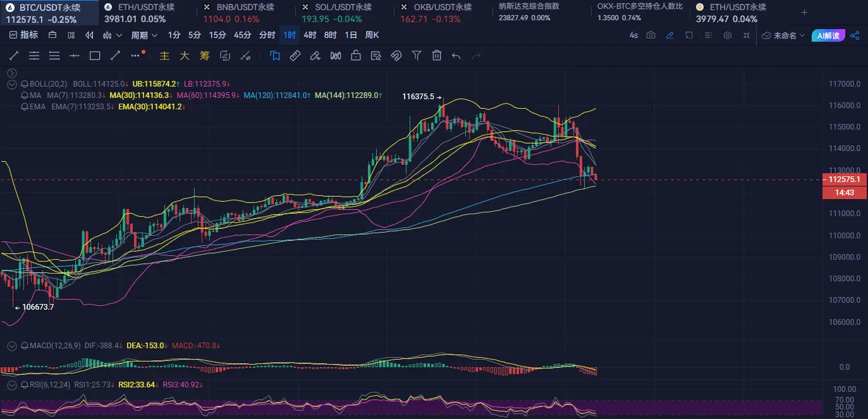This screenshot has height=419, width=868.
Task: Open the AI解读 analysis button
Action: click(828, 35)
